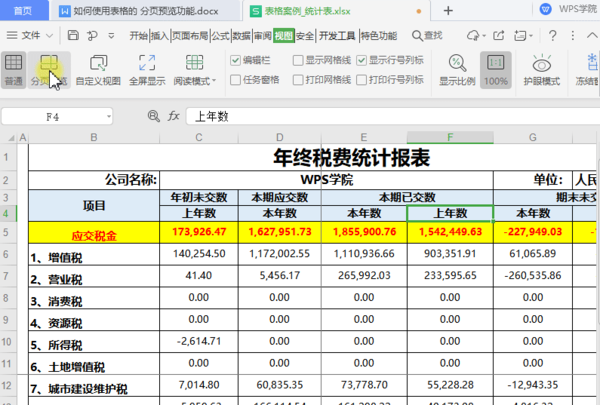The image size is (600, 405).
Task: Click the cloud sync icon
Action: tap(473, 36)
